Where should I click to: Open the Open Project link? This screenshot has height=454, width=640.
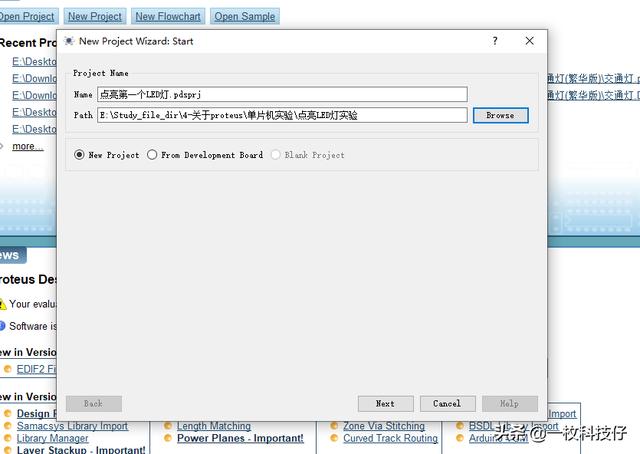point(27,16)
